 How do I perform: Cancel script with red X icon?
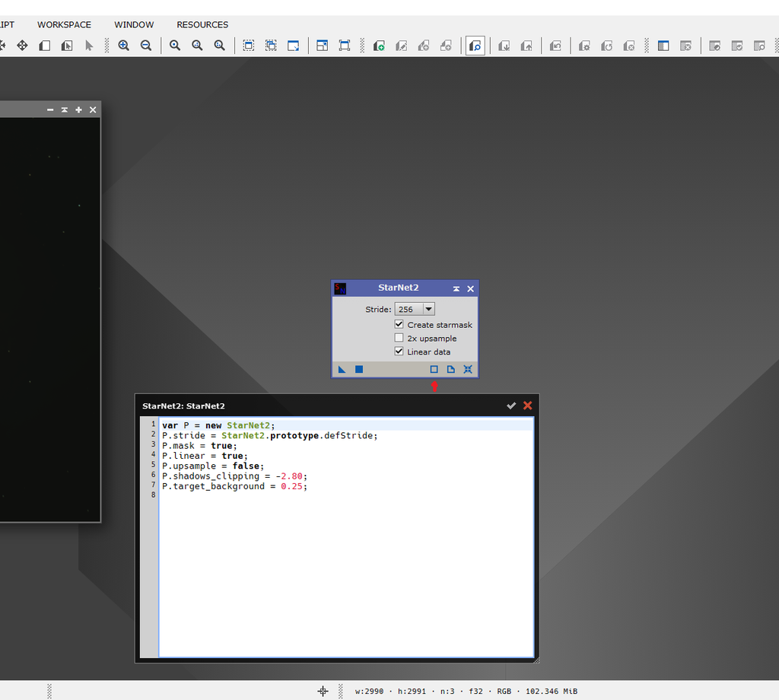coord(528,406)
